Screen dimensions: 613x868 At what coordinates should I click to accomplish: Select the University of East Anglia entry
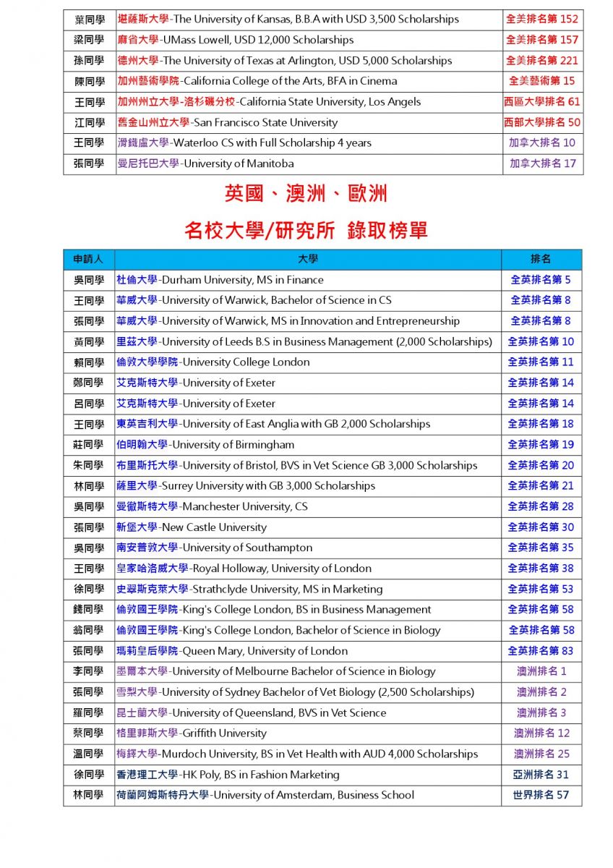click(x=274, y=424)
